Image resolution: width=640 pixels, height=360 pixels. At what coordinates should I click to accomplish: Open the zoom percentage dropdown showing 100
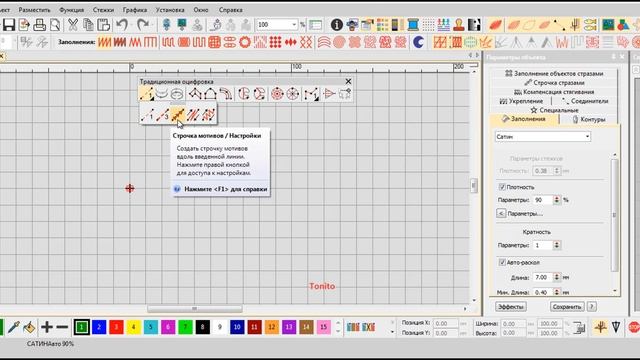[x=294, y=25]
